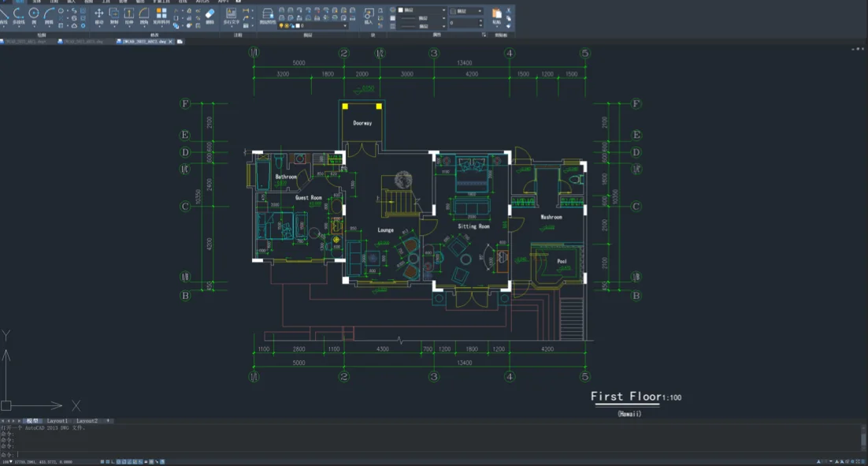Start the Multiline Text (多行文字) tool
The height and width of the screenshot is (466, 868).
point(232,16)
